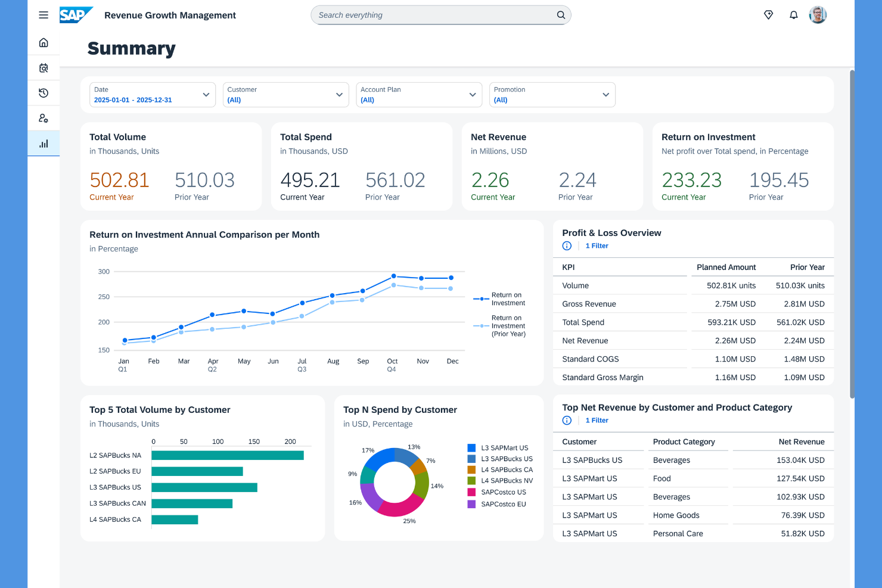
Task: Open the user profile avatar
Action: point(818,15)
